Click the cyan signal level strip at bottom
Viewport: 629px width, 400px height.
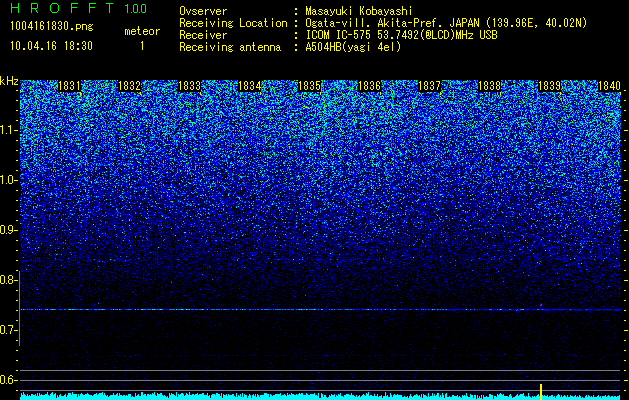pos(321,396)
